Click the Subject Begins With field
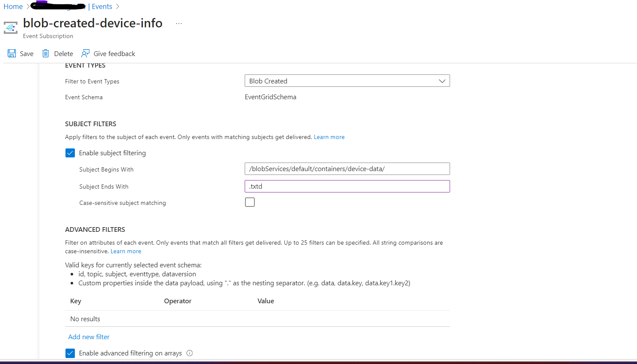 pos(347,169)
